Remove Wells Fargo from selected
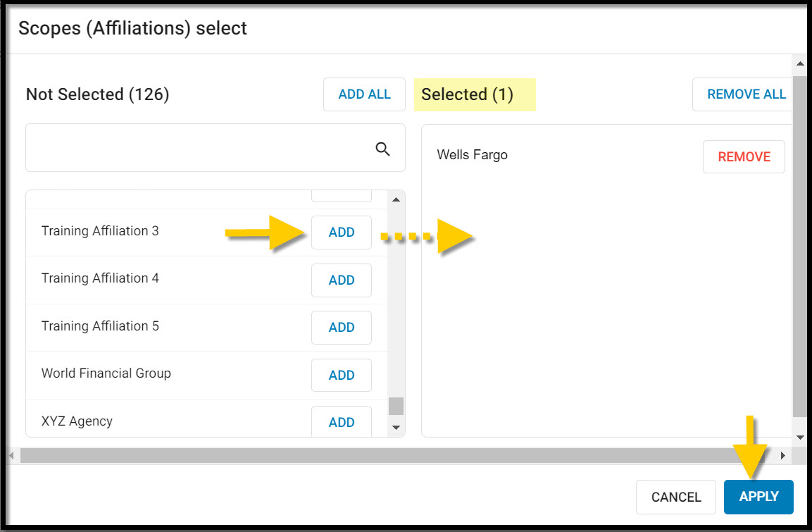The width and height of the screenshot is (812, 532). 744,156
